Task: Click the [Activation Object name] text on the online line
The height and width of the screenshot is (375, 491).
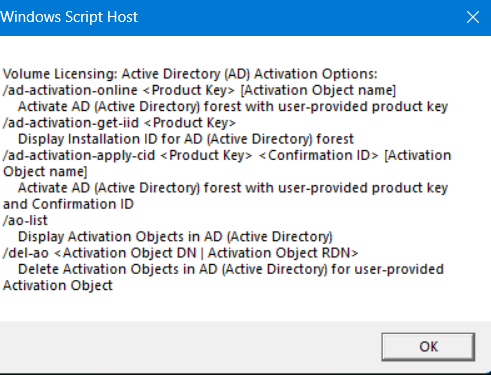Action: click(318, 90)
